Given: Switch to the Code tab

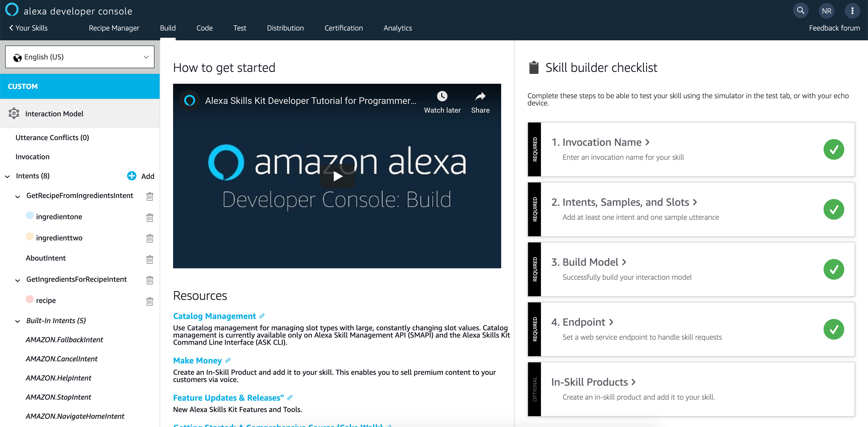Looking at the screenshot, I should [x=205, y=28].
